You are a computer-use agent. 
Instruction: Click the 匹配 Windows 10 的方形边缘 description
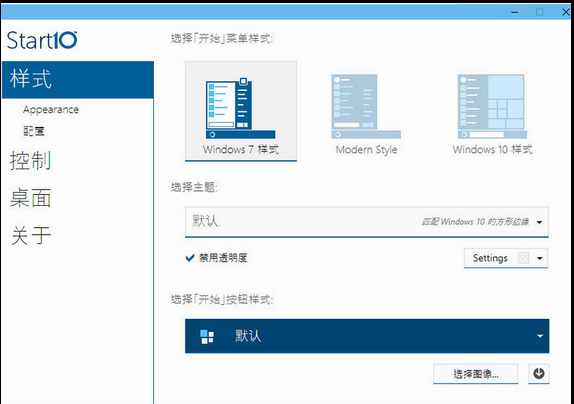click(475, 222)
